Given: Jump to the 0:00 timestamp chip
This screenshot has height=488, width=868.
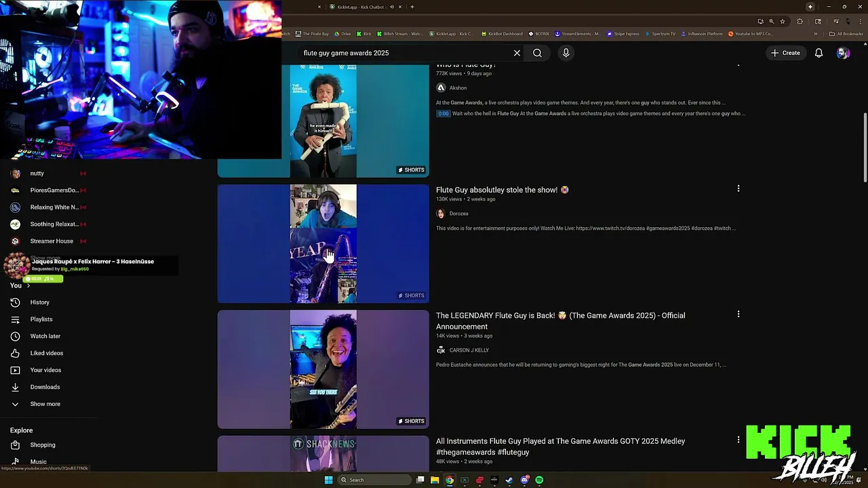Looking at the screenshot, I should [443, 114].
